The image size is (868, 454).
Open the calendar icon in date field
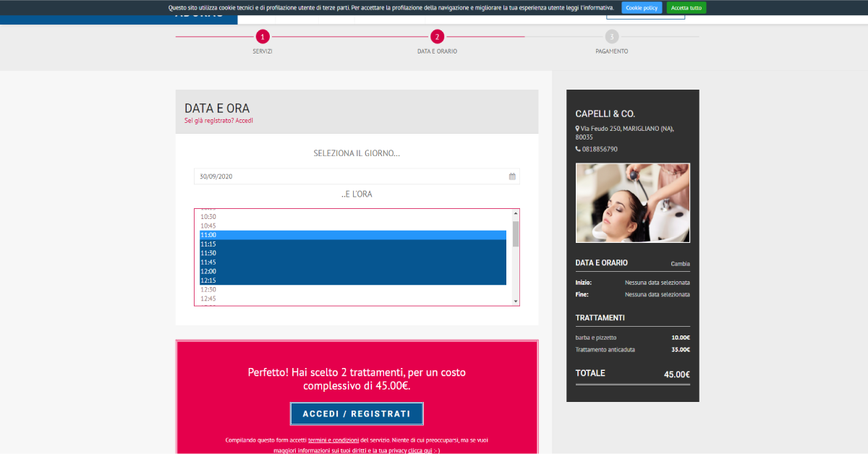[x=512, y=176]
